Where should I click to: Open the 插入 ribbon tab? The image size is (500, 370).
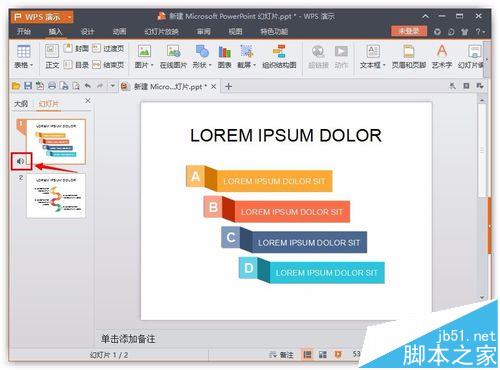(55, 32)
